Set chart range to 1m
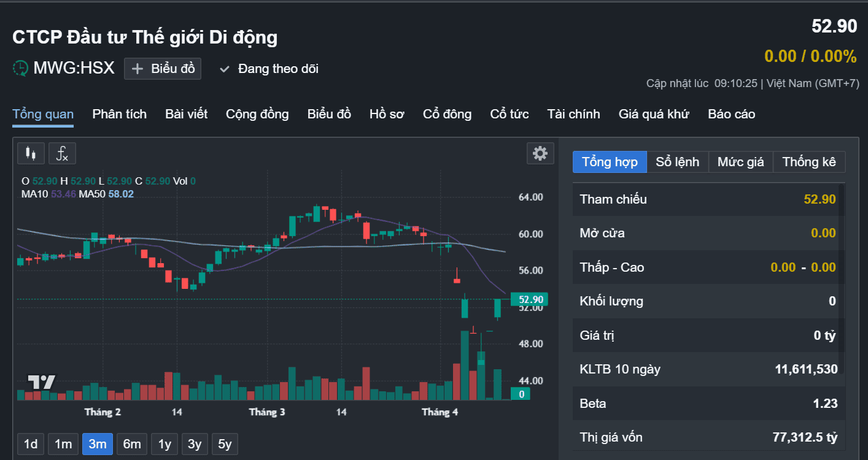 63,444
